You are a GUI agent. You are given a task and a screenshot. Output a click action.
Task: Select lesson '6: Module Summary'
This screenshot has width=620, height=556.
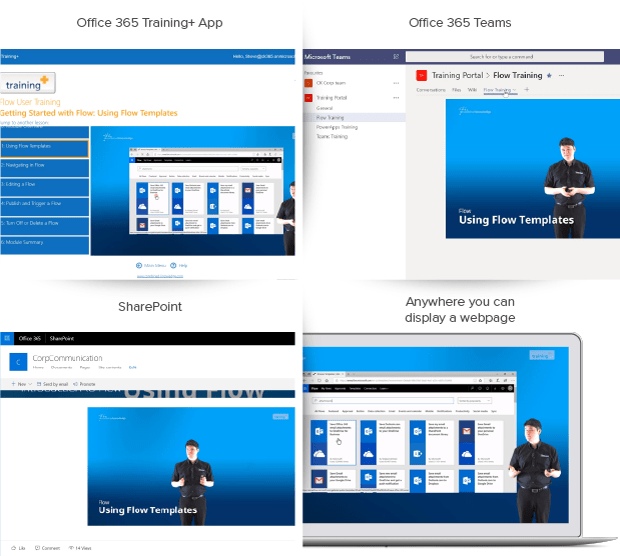point(44,245)
